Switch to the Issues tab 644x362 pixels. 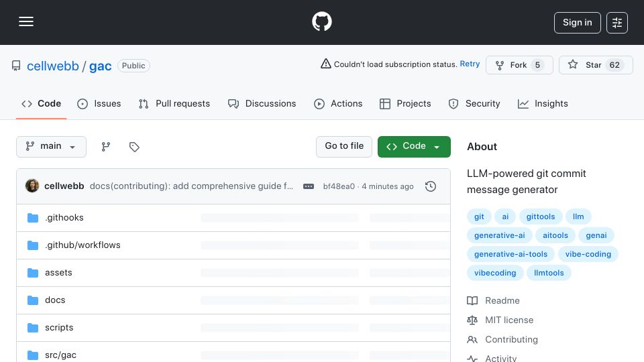pos(99,104)
